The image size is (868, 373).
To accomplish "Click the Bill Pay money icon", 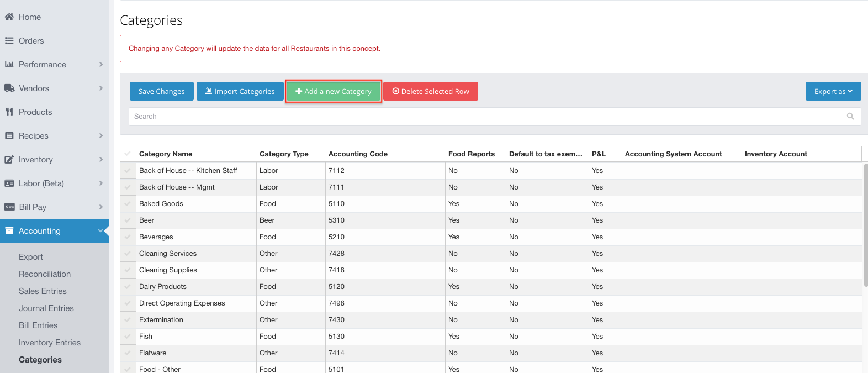I will [9, 207].
